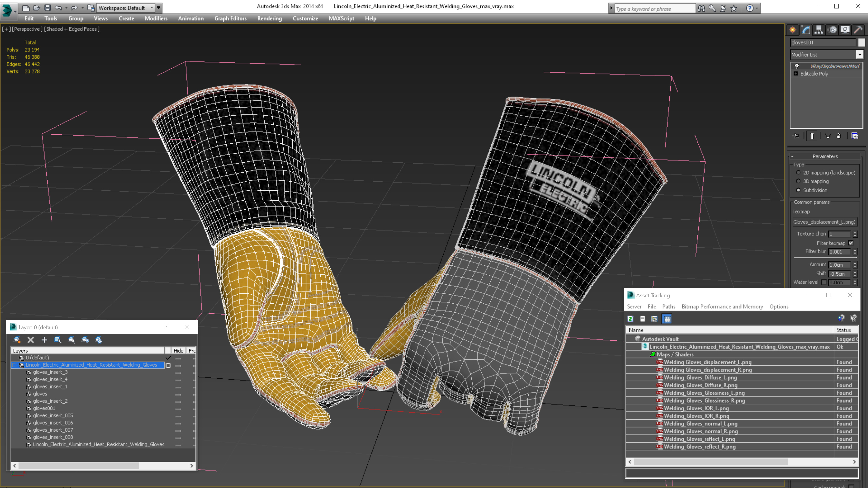The height and width of the screenshot is (488, 868).
Task: Increase the Amount spinner up arrow
Action: (x=855, y=263)
